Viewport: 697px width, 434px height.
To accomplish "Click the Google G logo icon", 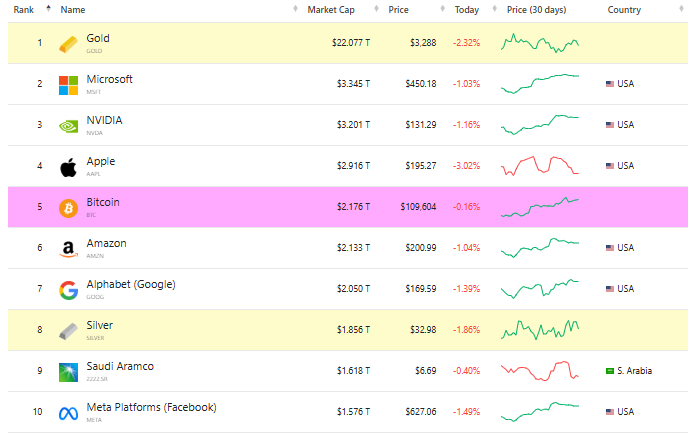I will [x=68, y=290].
